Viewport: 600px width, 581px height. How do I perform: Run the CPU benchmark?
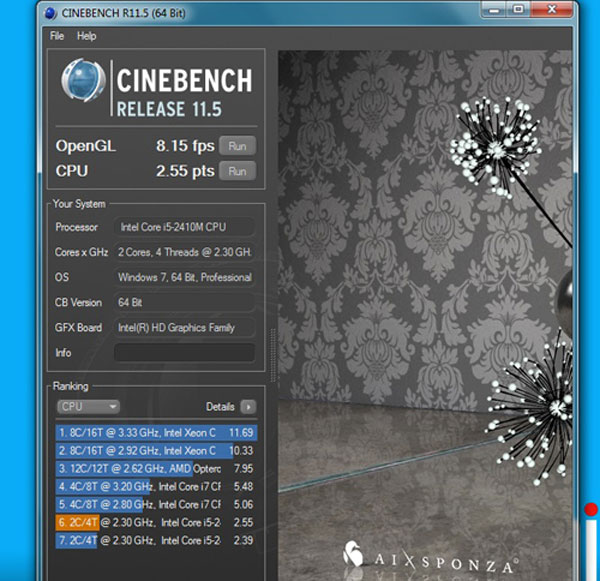tap(237, 171)
